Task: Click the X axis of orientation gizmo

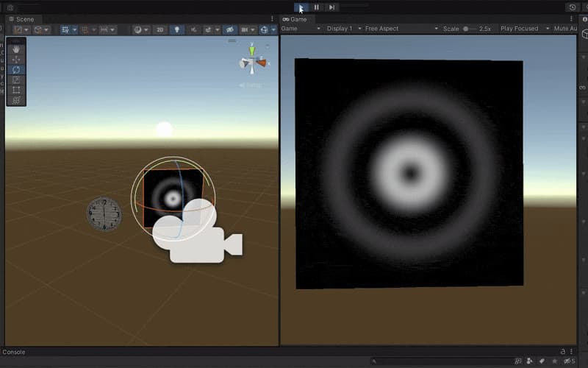Action: tap(262, 63)
